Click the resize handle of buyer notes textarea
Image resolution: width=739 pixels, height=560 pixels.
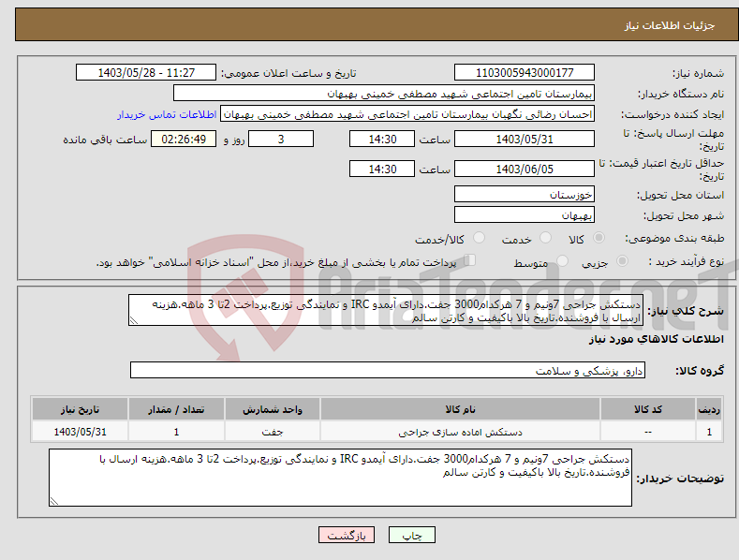pyautogui.click(x=54, y=501)
